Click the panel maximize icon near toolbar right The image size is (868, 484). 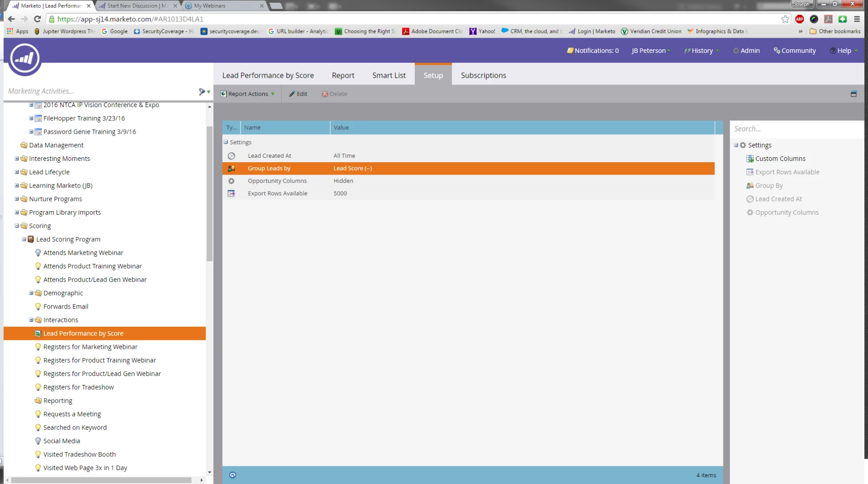click(854, 94)
